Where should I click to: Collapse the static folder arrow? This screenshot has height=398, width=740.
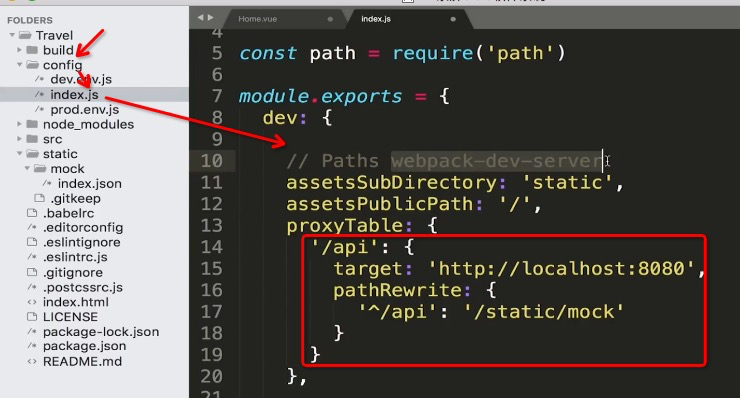pos(19,153)
